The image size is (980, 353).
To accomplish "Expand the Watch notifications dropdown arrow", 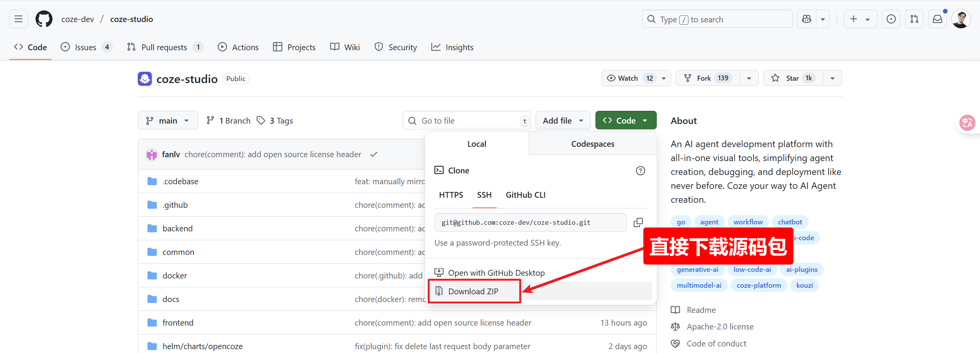I will coord(664,78).
